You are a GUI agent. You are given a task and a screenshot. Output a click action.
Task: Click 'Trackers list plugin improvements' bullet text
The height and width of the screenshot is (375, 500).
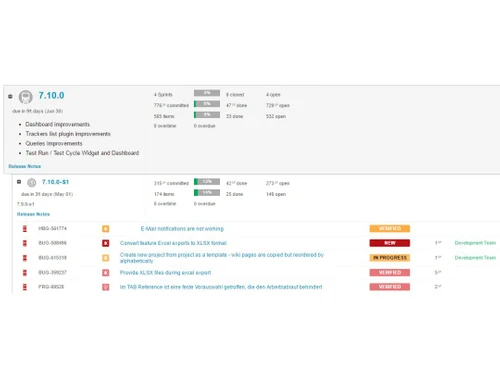point(68,134)
